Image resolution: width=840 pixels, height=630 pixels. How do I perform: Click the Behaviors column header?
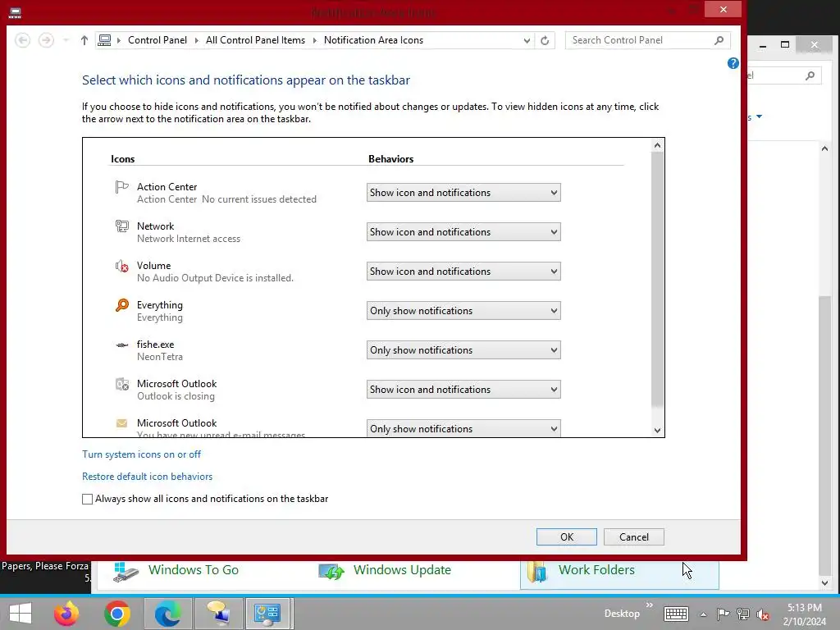391,159
